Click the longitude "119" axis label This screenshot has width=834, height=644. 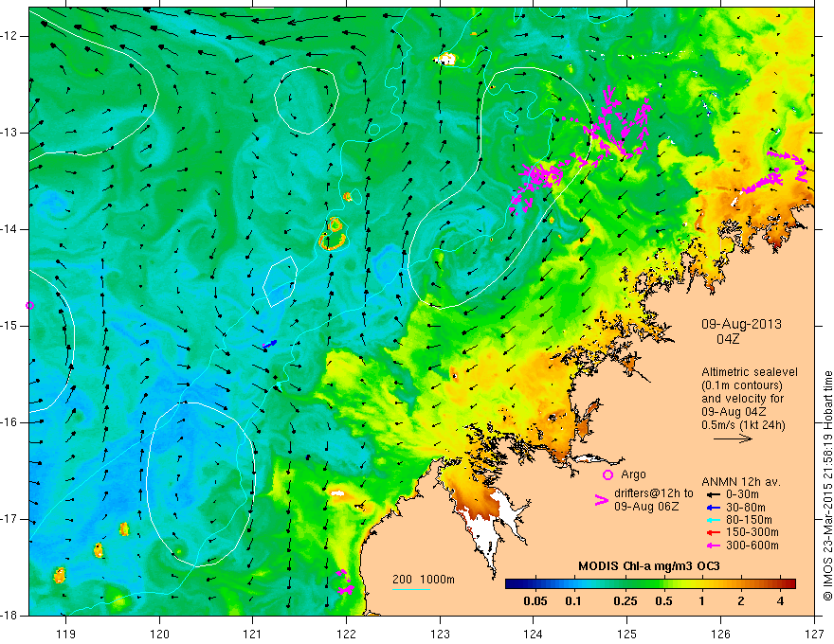tap(66, 634)
